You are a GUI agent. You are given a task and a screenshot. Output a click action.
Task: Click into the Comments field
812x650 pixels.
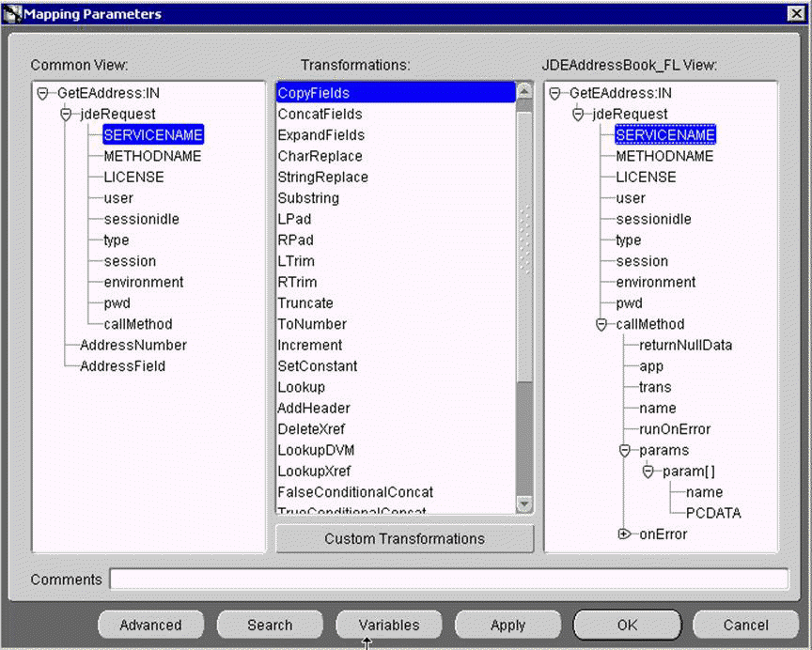(x=449, y=580)
